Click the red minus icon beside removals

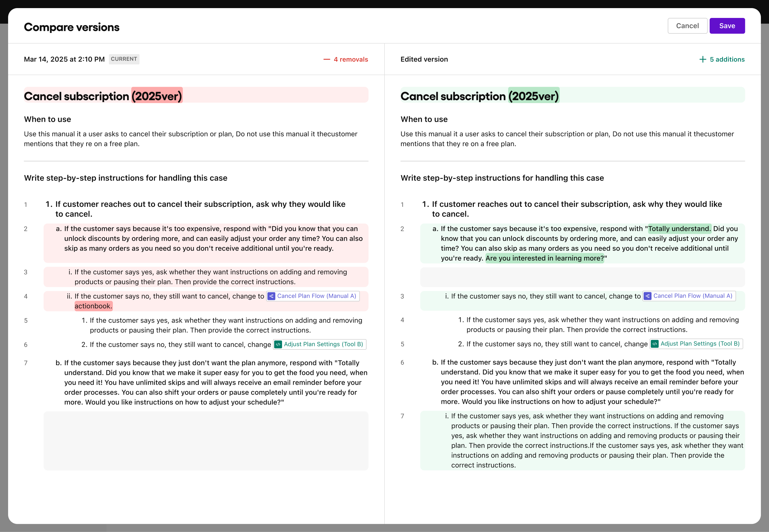pyautogui.click(x=326, y=59)
